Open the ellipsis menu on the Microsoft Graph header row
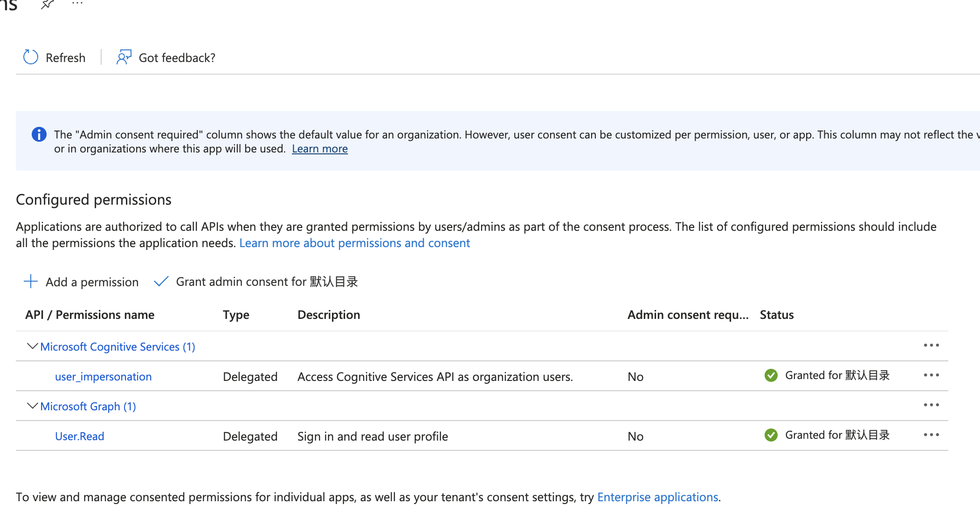 pos(931,405)
